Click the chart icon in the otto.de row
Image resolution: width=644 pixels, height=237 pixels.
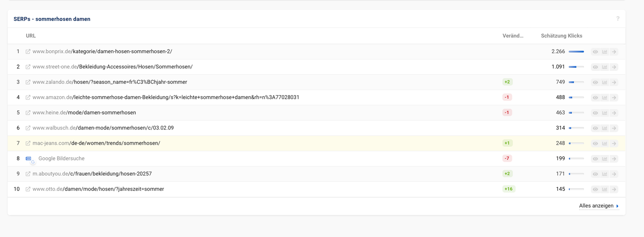click(x=605, y=189)
